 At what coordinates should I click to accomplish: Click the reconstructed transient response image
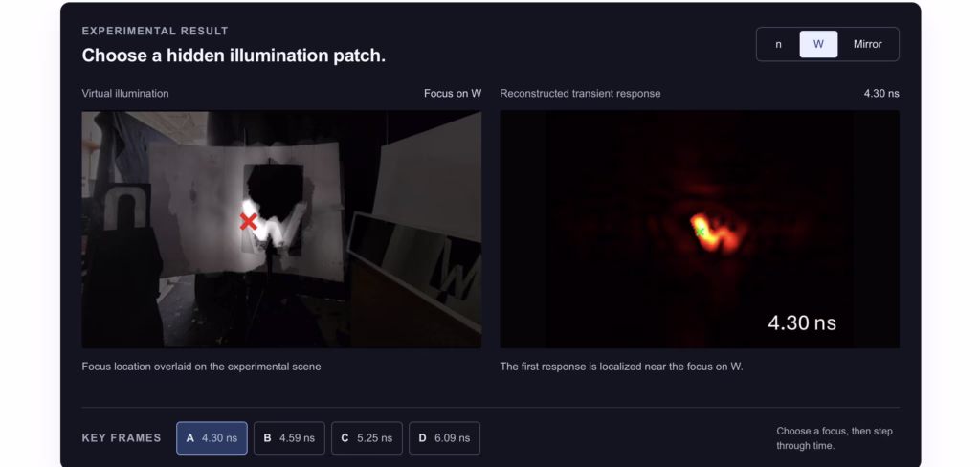[x=700, y=230]
